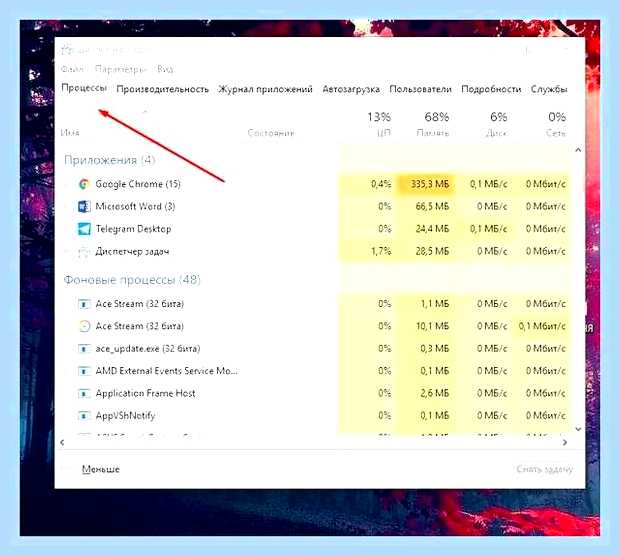Click the first Ace Stream process icon
620x556 pixels.
pos(83,304)
